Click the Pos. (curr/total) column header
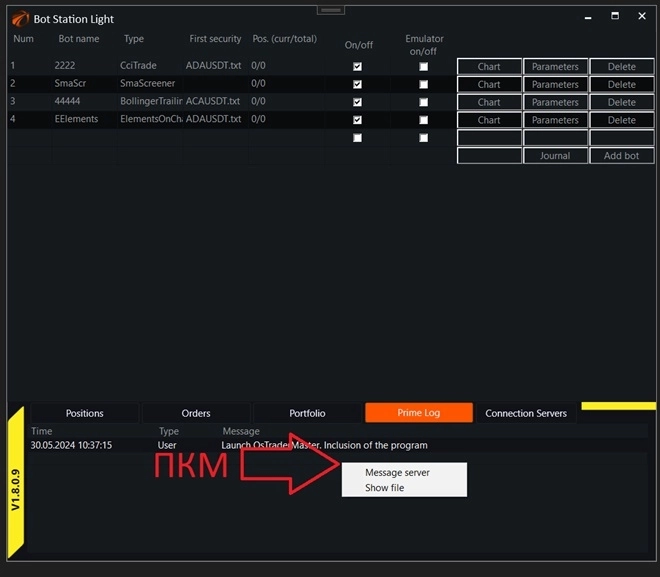 pos(285,39)
